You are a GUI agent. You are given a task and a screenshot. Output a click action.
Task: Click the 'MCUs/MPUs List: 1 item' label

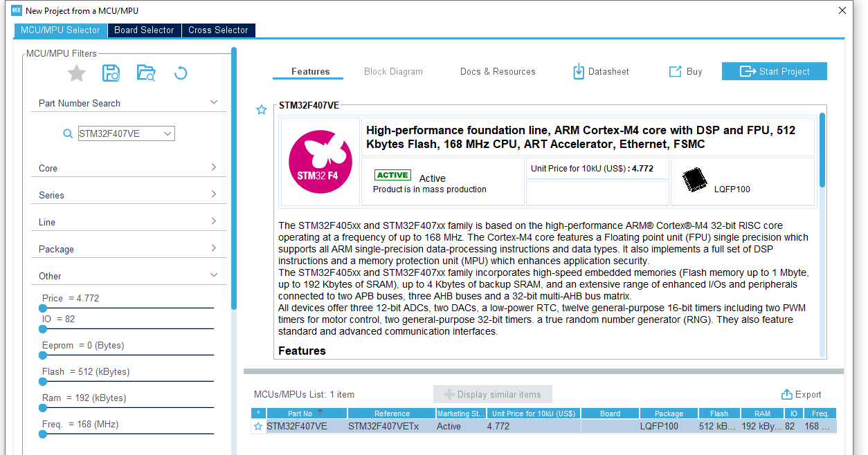304,395
